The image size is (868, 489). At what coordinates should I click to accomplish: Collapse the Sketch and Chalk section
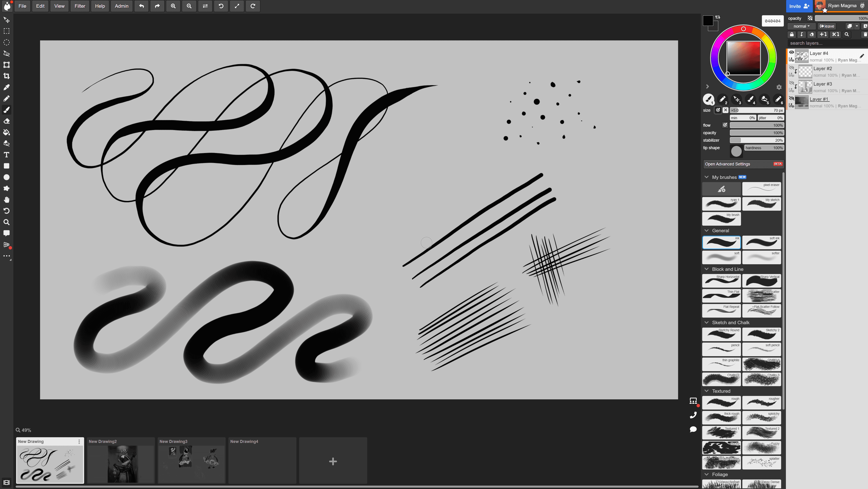(x=707, y=322)
